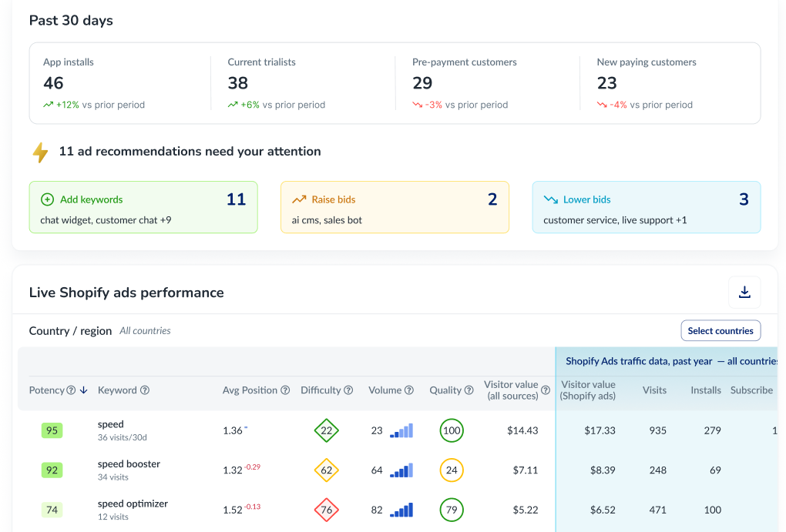Click visitor value $5.22
Screen dimensions: 786x532
526,510
